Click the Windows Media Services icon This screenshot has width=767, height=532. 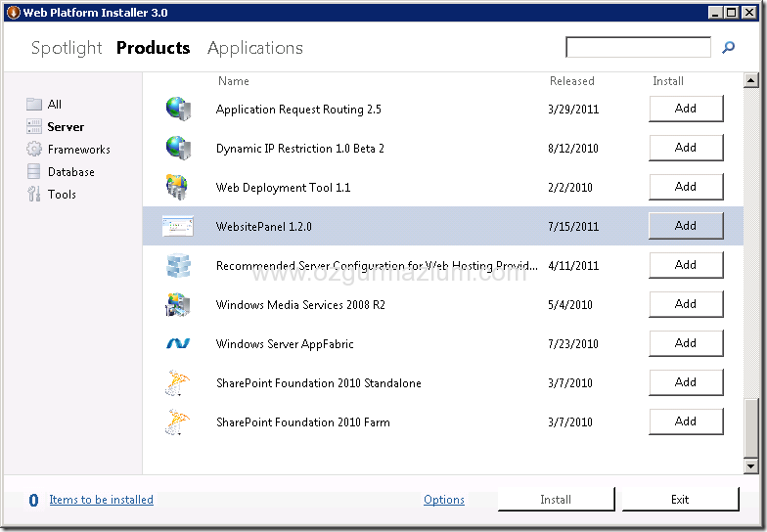click(178, 305)
